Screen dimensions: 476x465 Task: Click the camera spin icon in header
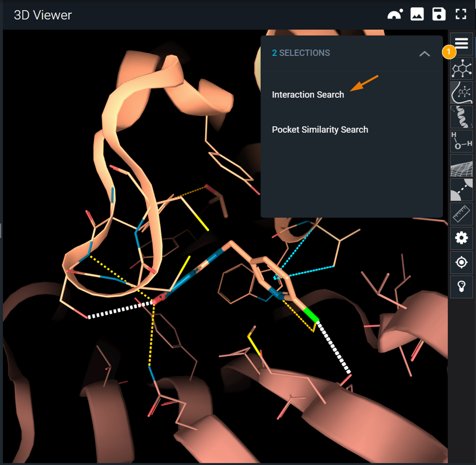click(x=395, y=14)
